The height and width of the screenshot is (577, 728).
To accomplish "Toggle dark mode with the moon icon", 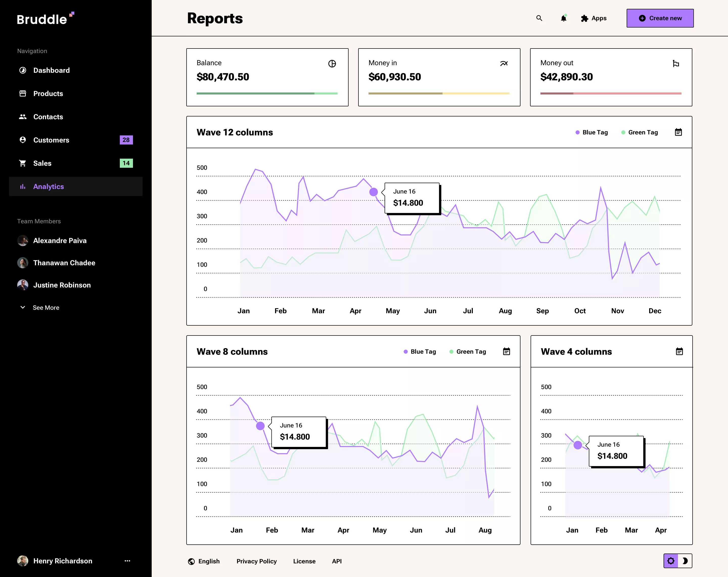I will pyautogui.click(x=685, y=561).
